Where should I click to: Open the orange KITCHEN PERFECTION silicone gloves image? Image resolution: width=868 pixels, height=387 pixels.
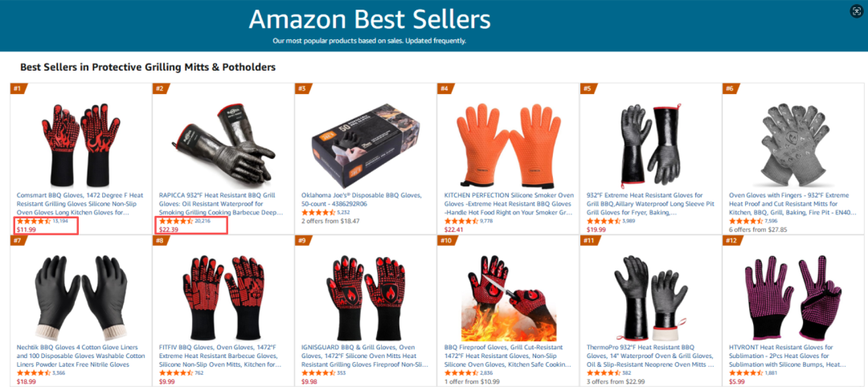(508, 144)
